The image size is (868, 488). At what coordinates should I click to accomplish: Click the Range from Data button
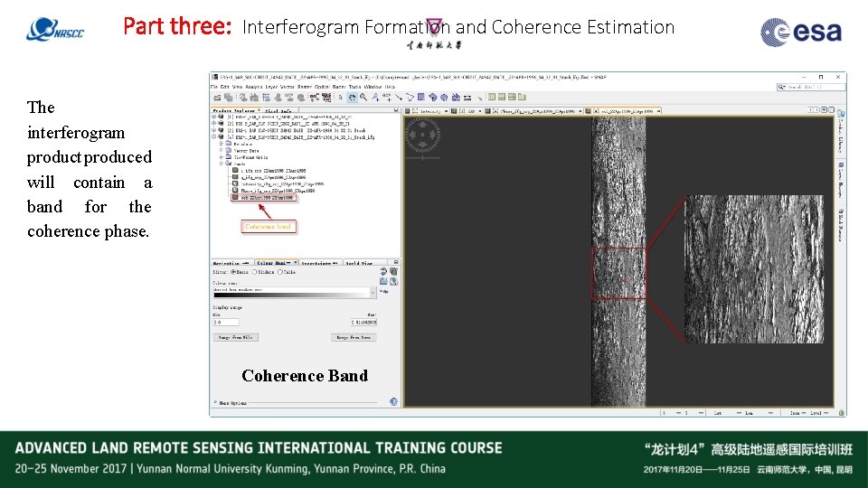(354, 337)
